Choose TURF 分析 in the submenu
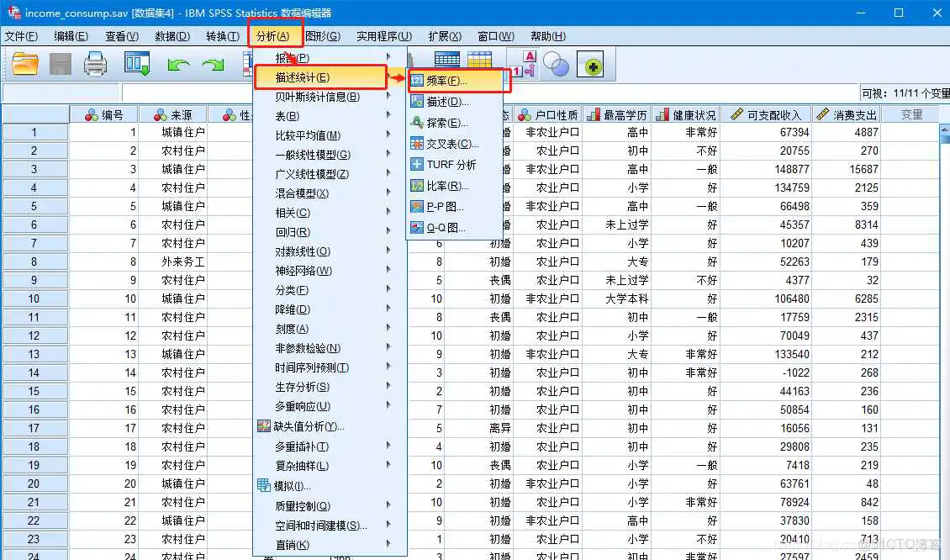This screenshot has height=560, width=950. pyautogui.click(x=454, y=165)
